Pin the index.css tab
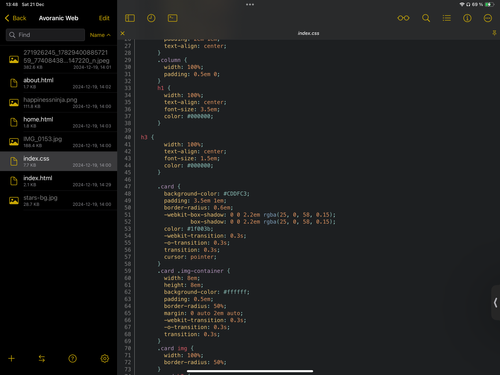 tap(494, 33)
